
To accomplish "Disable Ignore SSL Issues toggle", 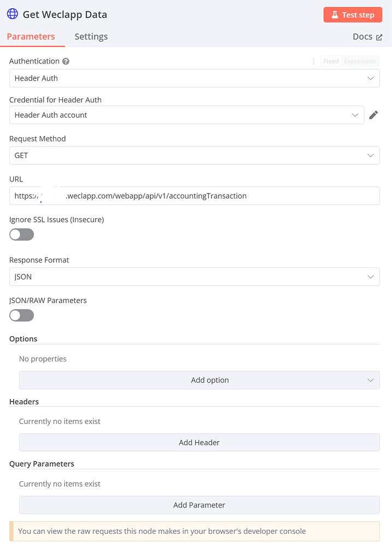I will [21, 234].
